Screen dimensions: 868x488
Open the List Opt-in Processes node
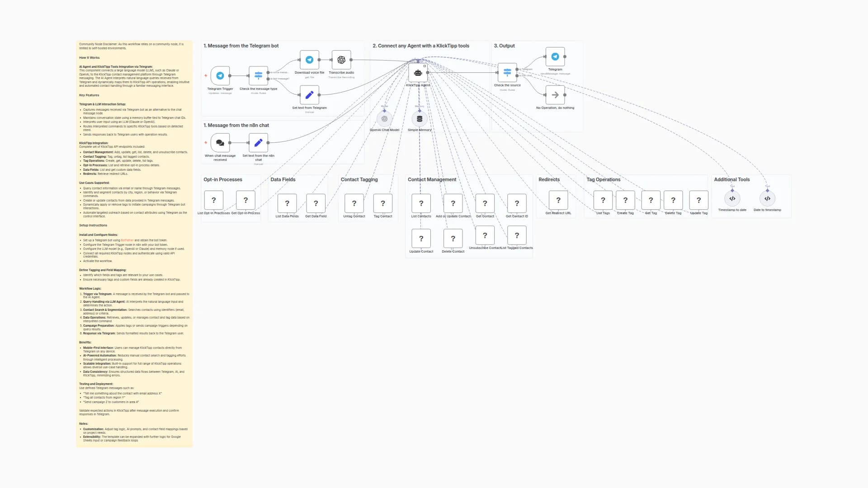[214, 200]
